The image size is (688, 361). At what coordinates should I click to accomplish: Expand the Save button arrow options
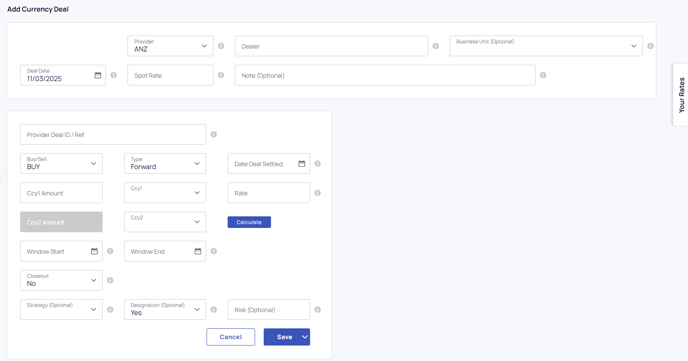305,337
